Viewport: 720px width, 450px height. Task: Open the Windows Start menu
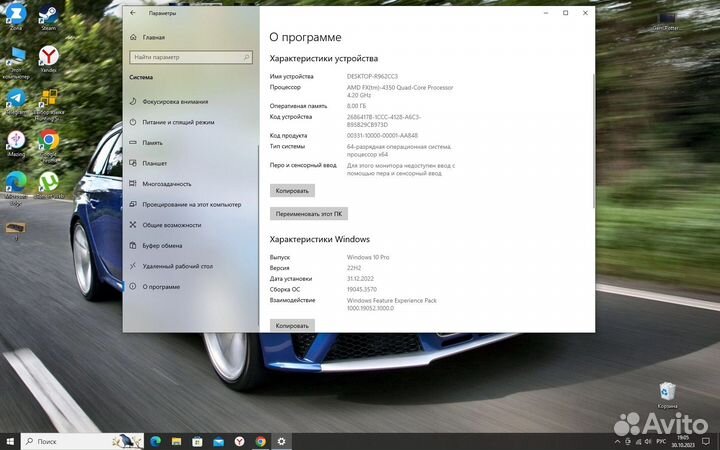click(10, 441)
